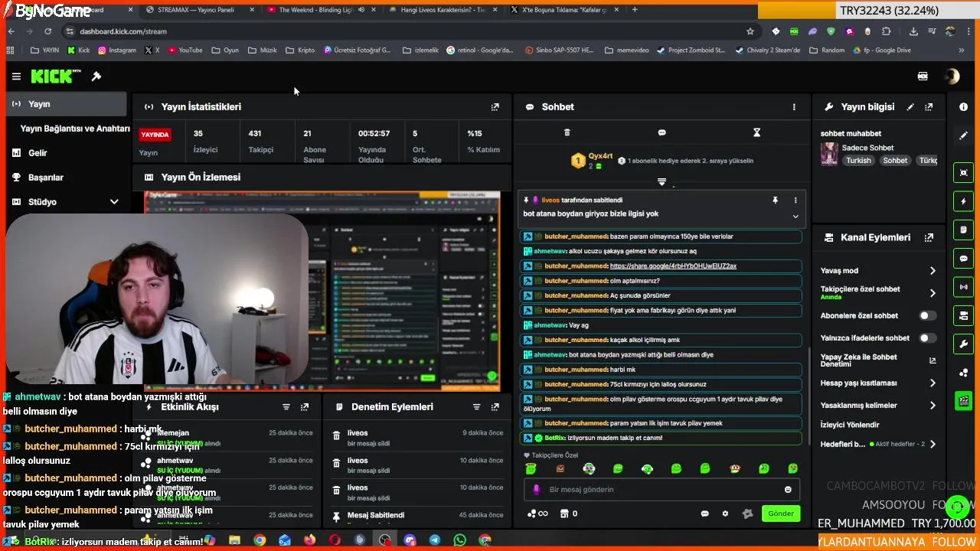Click the speech bubble icon next to settings gear
Image resolution: width=980 pixels, height=551 pixels.
point(704,514)
